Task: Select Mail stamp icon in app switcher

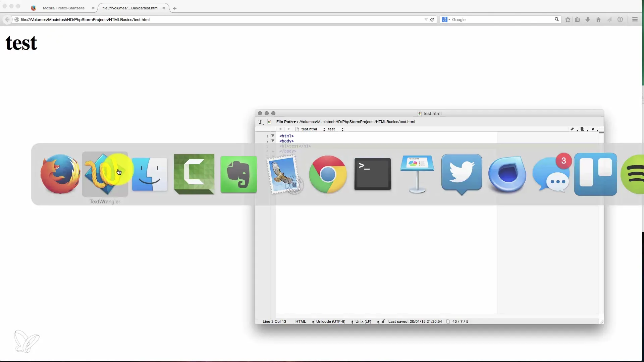Action: (284, 175)
